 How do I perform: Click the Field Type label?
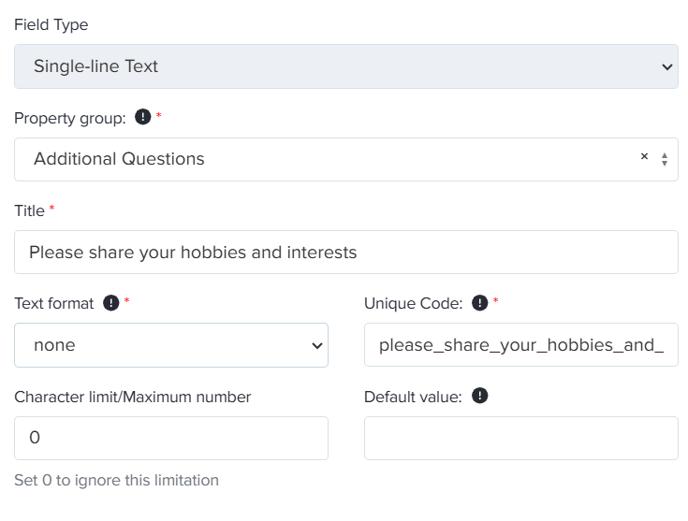click(51, 25)
